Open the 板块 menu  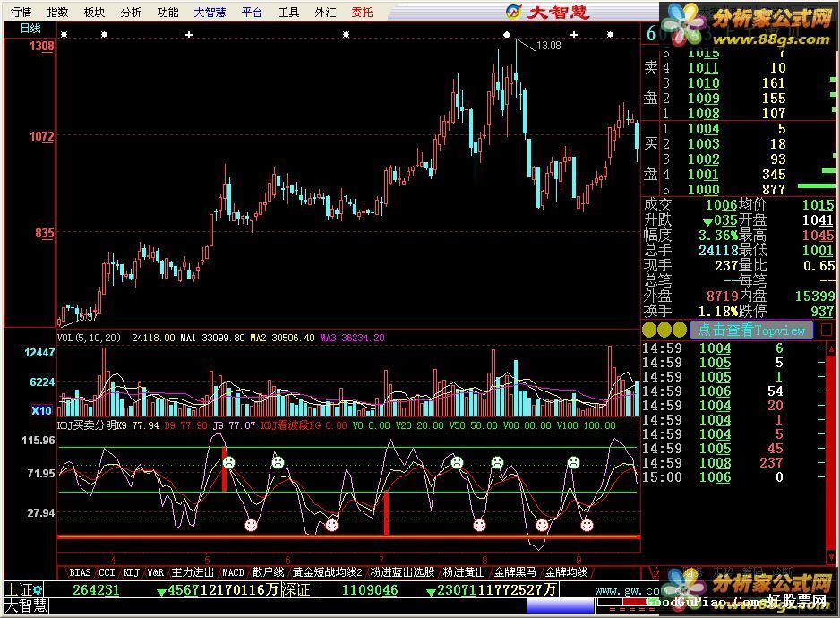point(94,12)
